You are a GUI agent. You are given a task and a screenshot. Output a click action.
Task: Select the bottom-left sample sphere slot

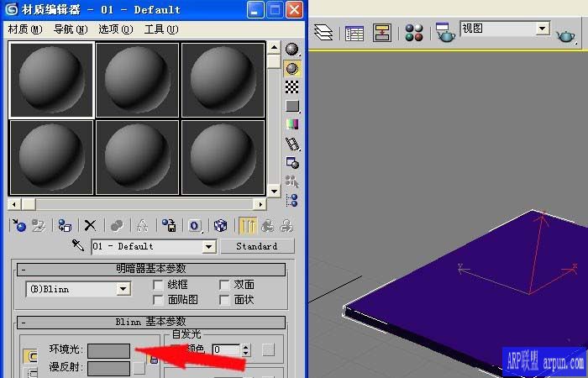(51, 157)
